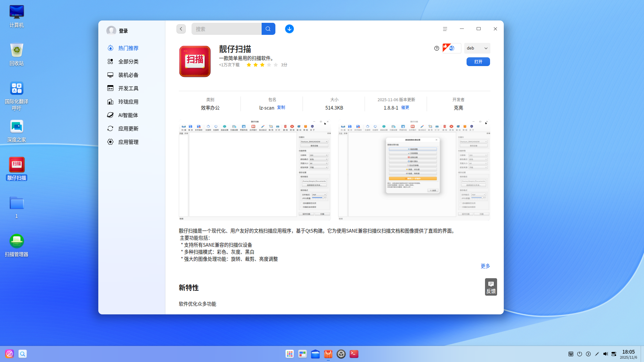The width and height of the screenshot is (644, 362).
Task: Click the help question mark icon
Action: click(x=437, y=48)
